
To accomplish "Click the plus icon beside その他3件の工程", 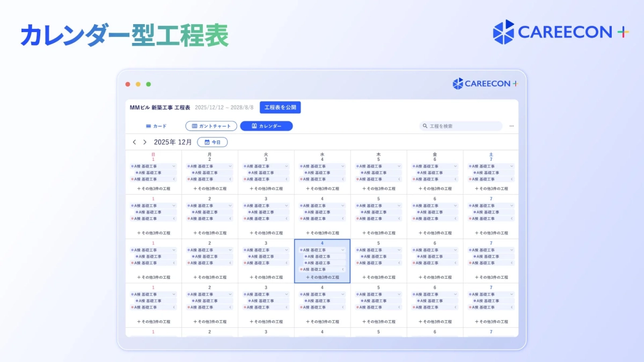I will 138,189.
